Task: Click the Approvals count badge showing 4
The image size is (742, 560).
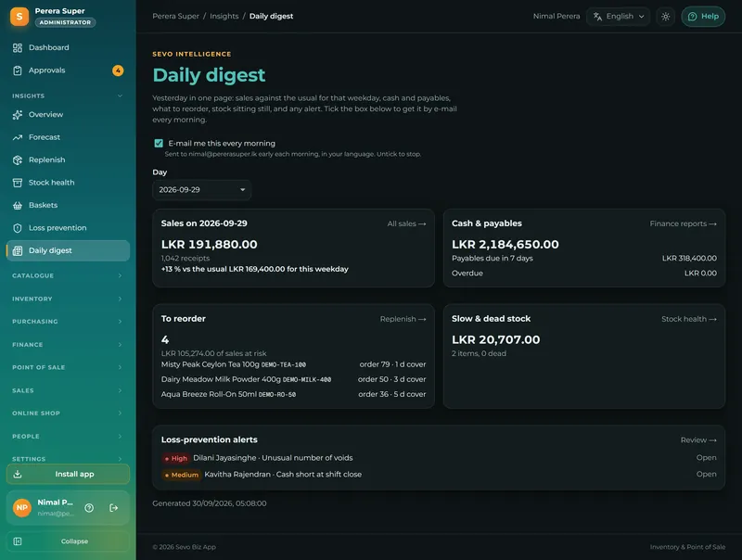Action: pyautogui.click(x=118, y=70)
